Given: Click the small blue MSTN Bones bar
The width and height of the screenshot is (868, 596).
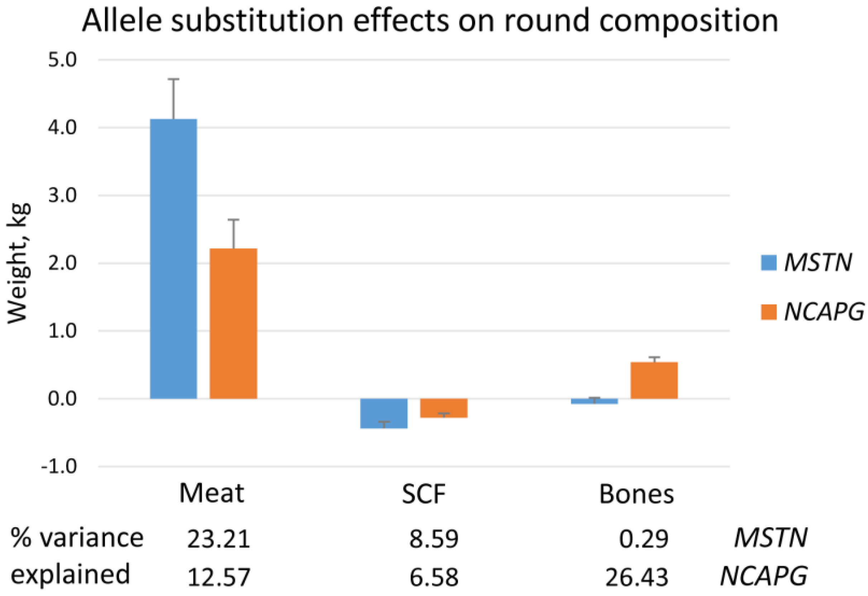Looking at the screenshot, I should (x=594, y=401).
